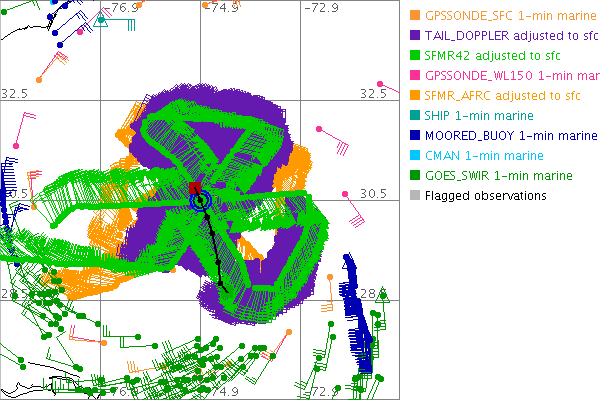The width and height of the screenshot is (600, 400).
Task: Click the 30.5 latitude label on right
Action: [x=372, y=194]
